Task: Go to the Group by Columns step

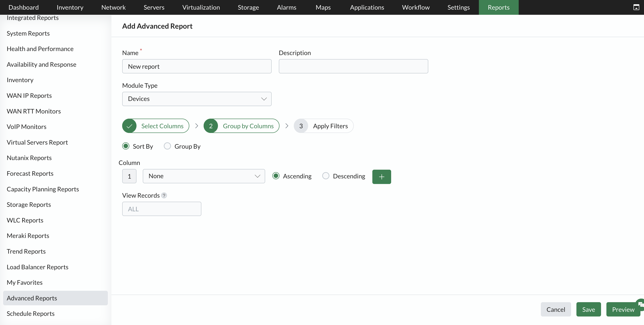Action: pos(241,126)
